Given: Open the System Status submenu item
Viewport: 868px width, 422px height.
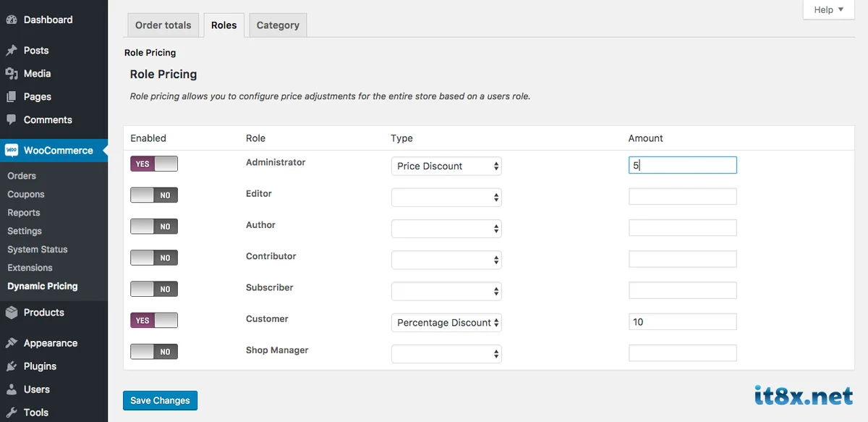Looking at the screenshot, I should tap(38, 249).
